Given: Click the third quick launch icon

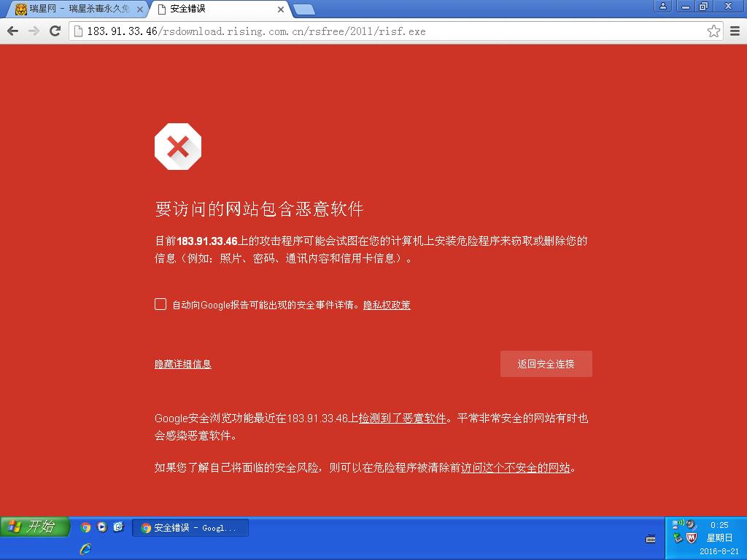Looking at the screenshot, I should coord(118,526).
